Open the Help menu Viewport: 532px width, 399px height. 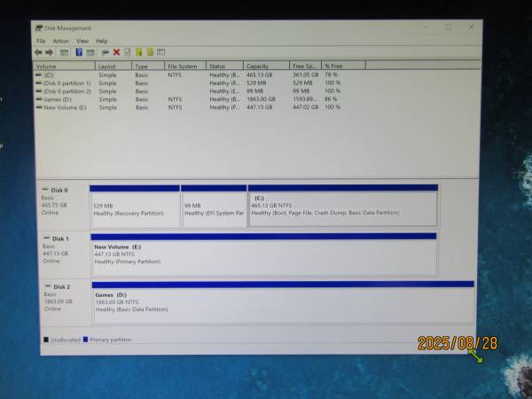(102, 41)
